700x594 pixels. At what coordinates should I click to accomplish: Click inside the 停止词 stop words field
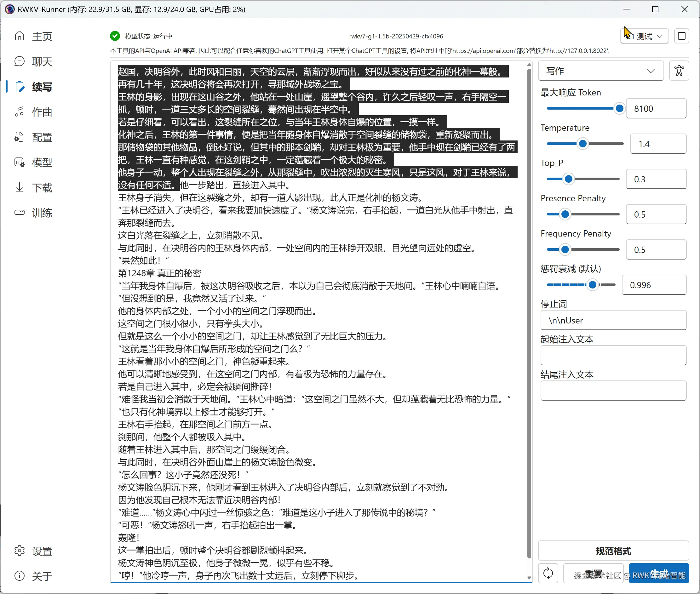point(613,320)
